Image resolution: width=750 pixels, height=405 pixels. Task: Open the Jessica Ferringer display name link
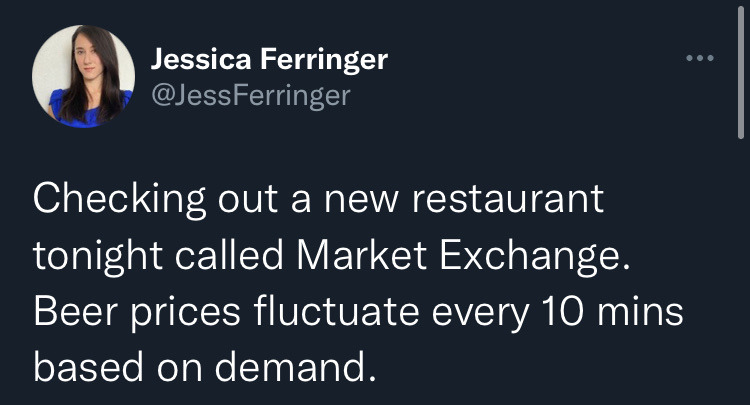[x=269, y=59]
